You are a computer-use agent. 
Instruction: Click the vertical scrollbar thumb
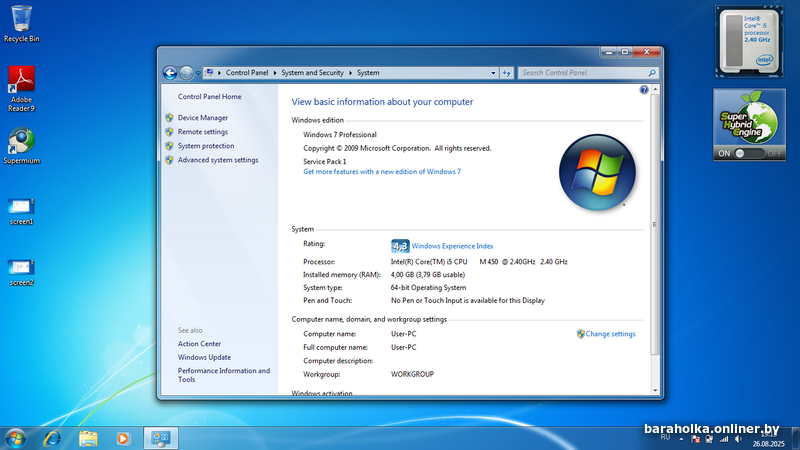pyautogui.click(x=655, y=224)
